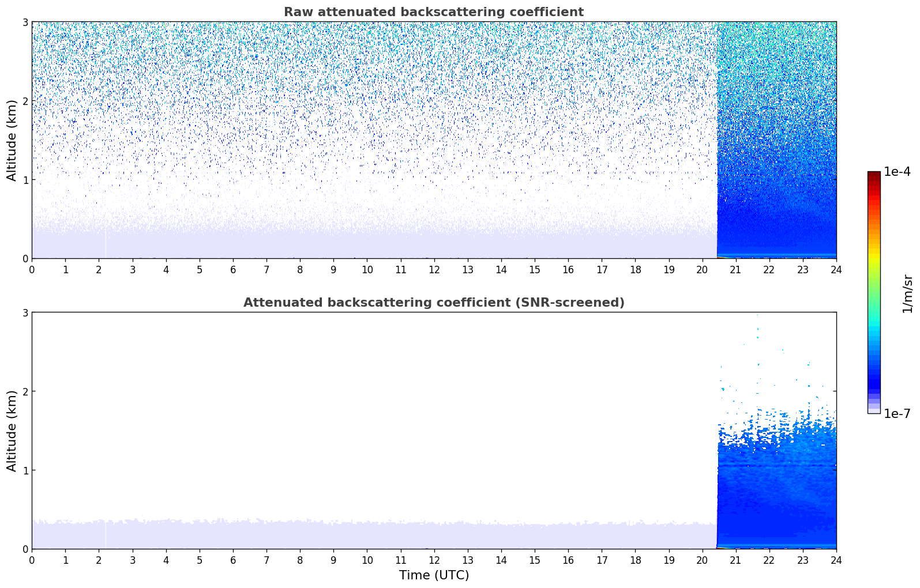Click the '1e-4' colorbar label
920x588 pixels.
898,172
